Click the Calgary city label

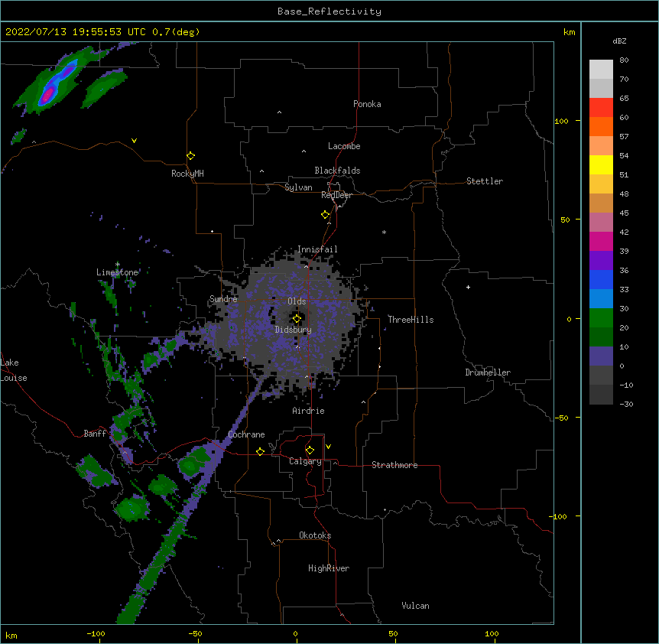[305, 461]
